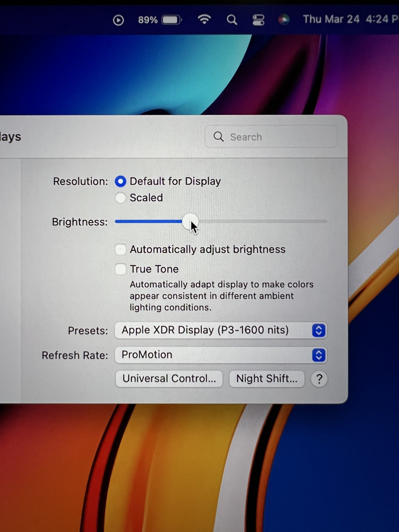Click the Wi-Fi status icon
Viewport: 399px width, 532px height.
coord(204,19)
